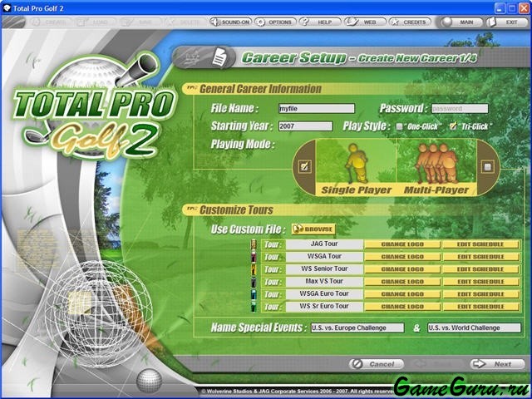This screenshot has height=399, width=532.
Task: Click the JAG Tour name field
Action: (x=324, y=244)
